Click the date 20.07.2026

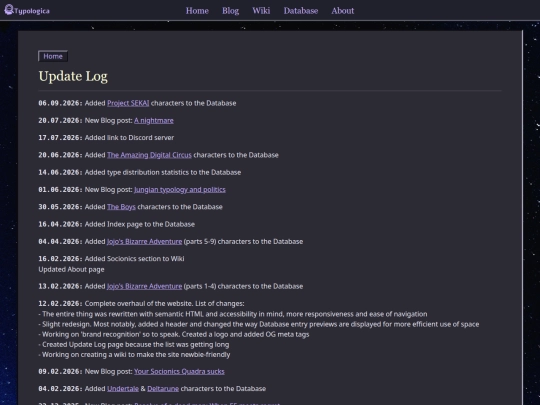60,121
